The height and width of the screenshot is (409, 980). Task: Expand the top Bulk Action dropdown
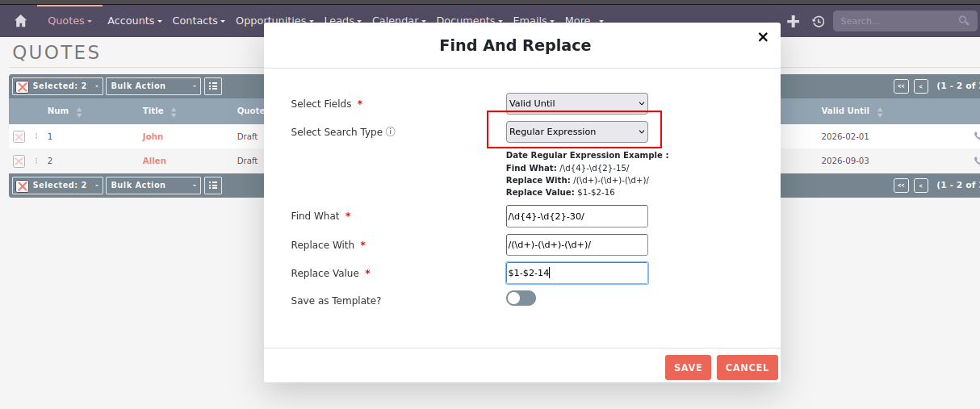153,86
